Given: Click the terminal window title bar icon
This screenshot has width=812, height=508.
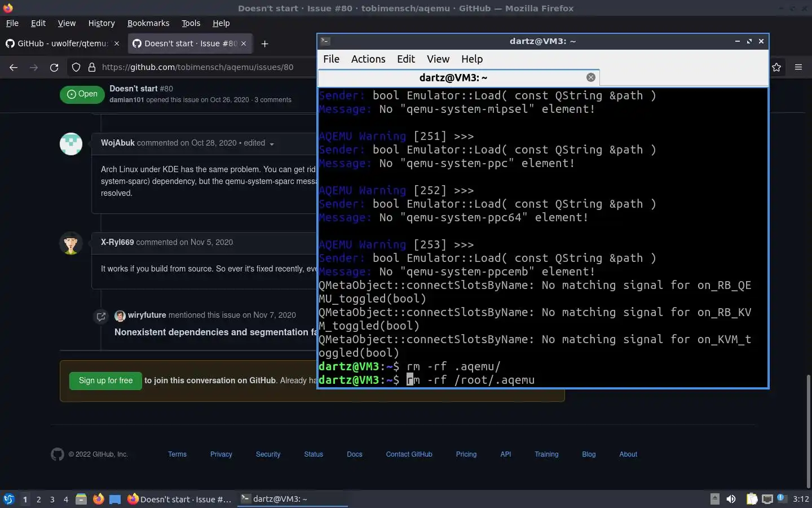Looking at the screenshot, I should pyautogui.click(x=325, y=41).
